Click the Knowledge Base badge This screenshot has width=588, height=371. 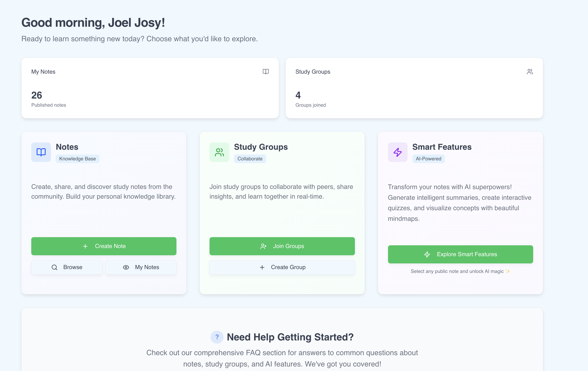point(77,159)
